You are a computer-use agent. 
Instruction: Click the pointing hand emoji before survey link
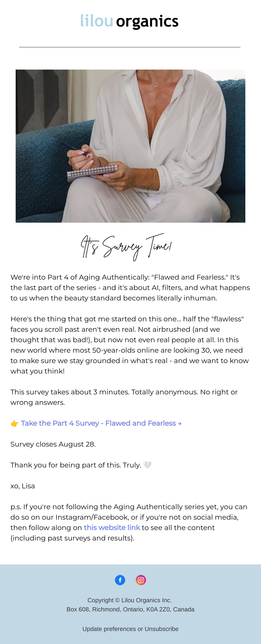point(15,423)
